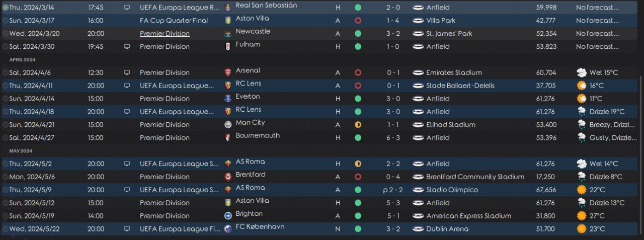Viewport: 644px width, 240px height.
Task: Open Brentford Community Stadium venue link
Action: tap(475, 177)
